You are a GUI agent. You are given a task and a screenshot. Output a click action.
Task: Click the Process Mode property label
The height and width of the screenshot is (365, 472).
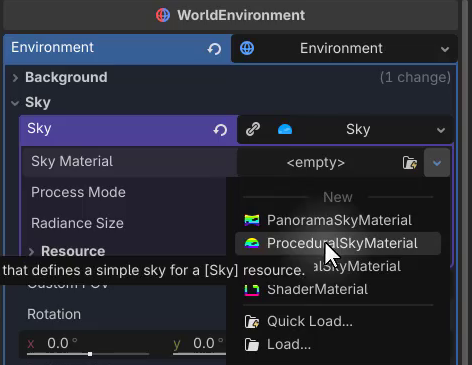(78, 192)
